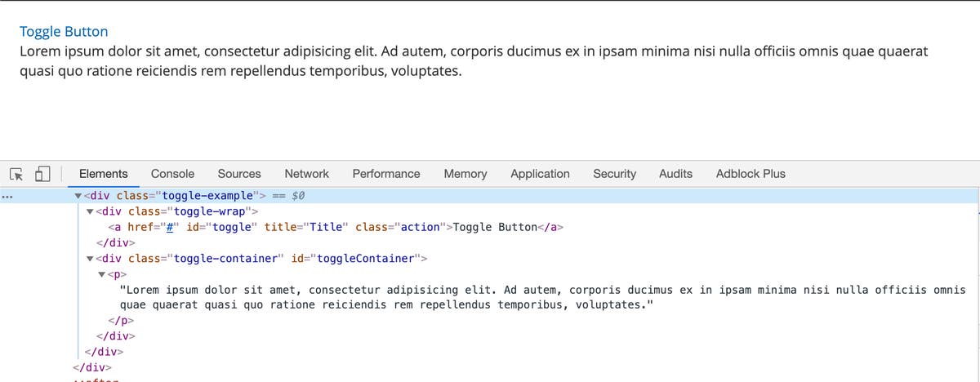Image resolution: width=980 pixels, height=382 pixels.
Task: Activate the inspect element picker icon
Action: click(17, 174)
